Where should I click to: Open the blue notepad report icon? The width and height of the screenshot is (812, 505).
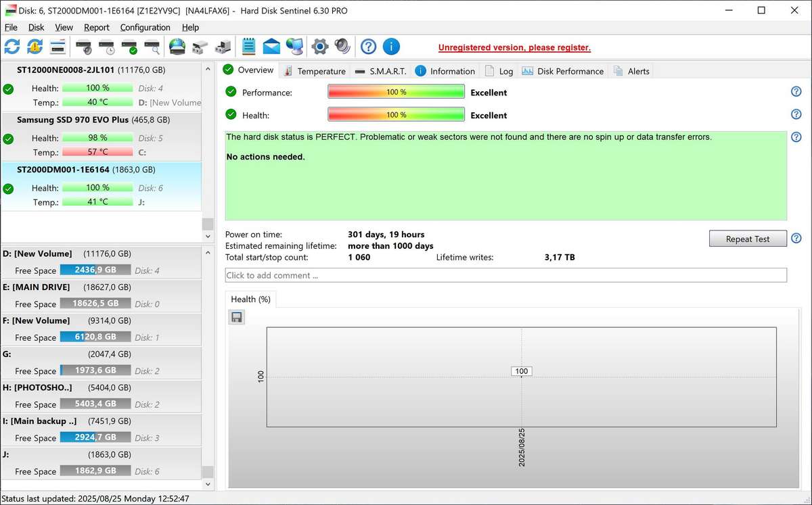coord(248,47)
